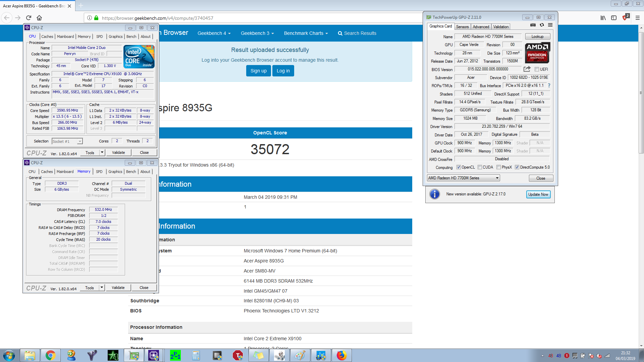Screen dimensions: 644x362
Task: Open Tools dropdown arrow in lower CPU-Z window
Action: [x=102, y=288]
